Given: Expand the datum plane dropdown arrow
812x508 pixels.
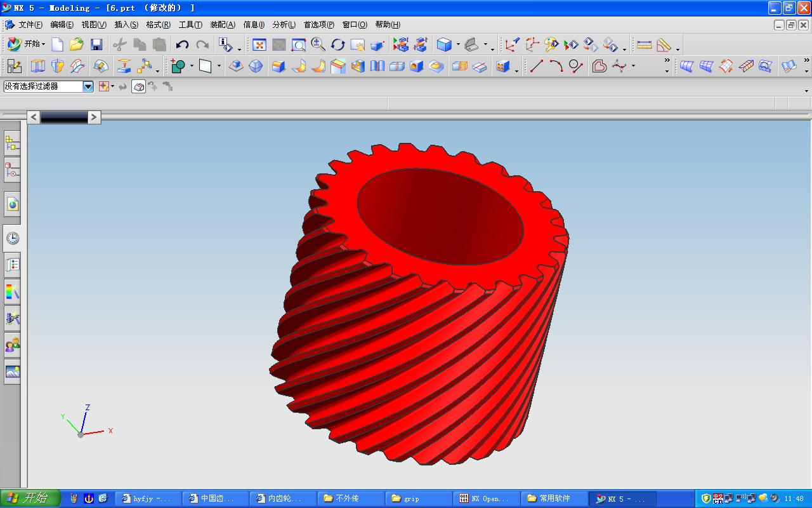Looking at the screenshot, I should (x=219, y=66).
